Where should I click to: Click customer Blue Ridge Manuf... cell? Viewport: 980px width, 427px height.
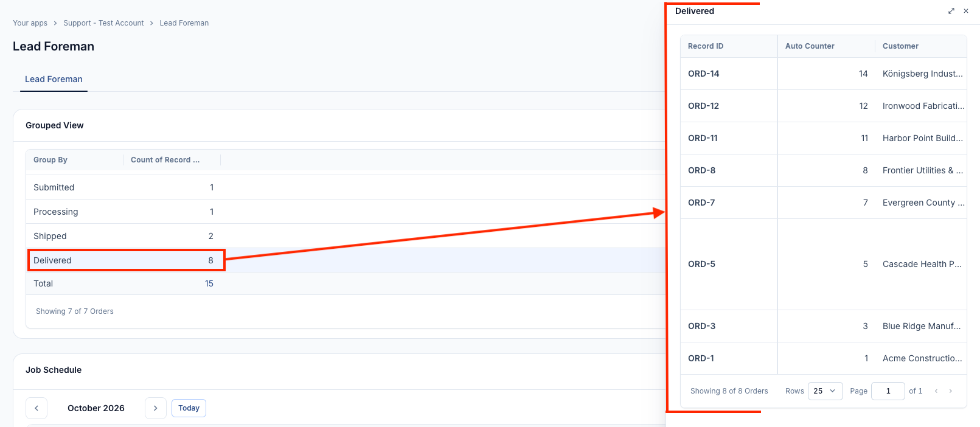(921, 326)
